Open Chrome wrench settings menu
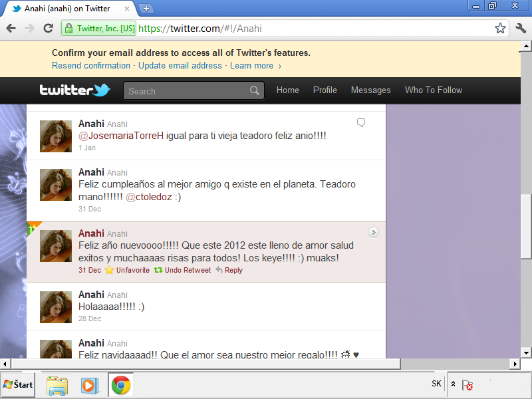The height and width of the screenshot is (399, 532). tap(521, 29)
